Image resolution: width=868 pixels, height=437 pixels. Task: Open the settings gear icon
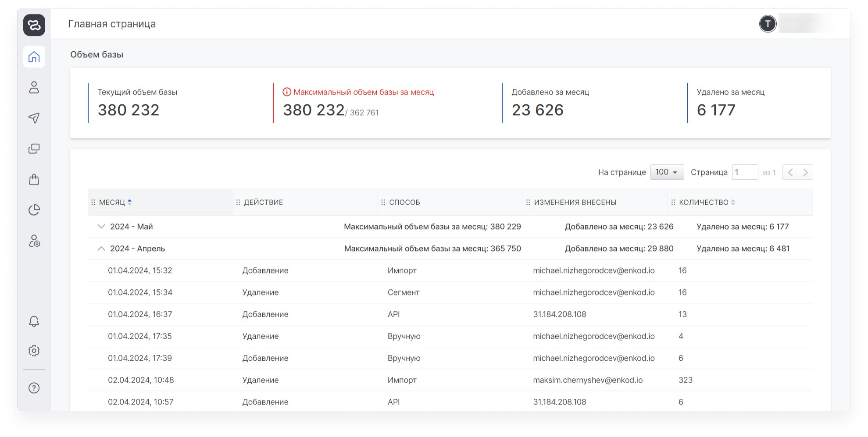[x=34, y=351]
